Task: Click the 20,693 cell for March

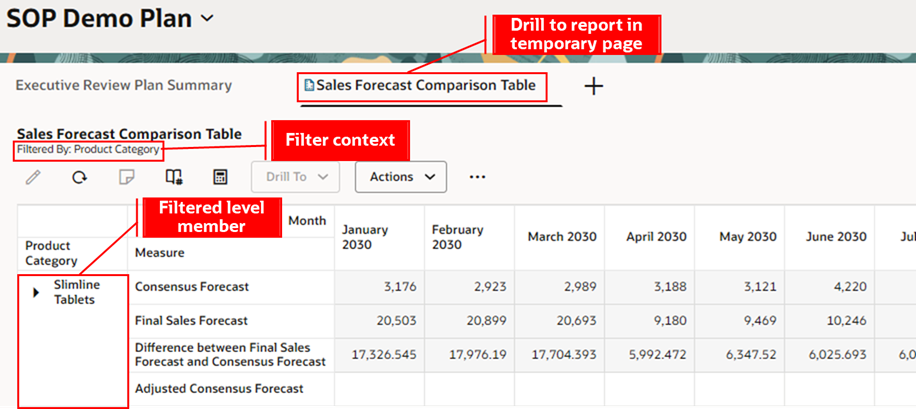Action: [560, 321]
